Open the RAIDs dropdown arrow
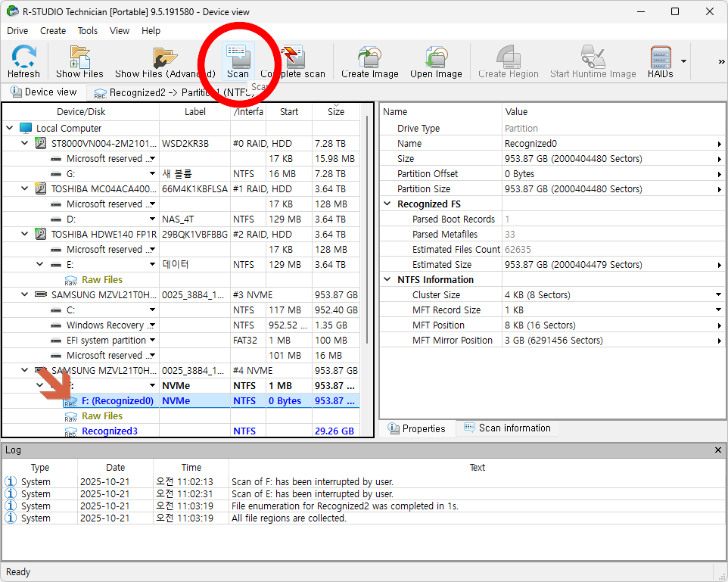The image size is (728, 582). (x=684, y=61)
